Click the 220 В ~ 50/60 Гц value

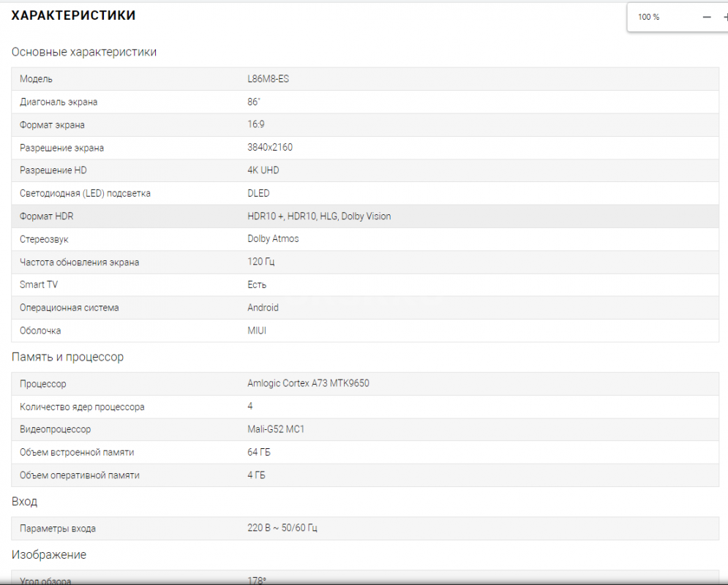coord(282,528)
